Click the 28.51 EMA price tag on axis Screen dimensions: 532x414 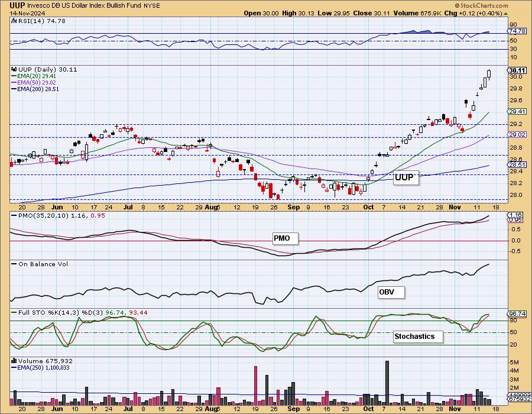pyautogui.click(x=517, y=165)
